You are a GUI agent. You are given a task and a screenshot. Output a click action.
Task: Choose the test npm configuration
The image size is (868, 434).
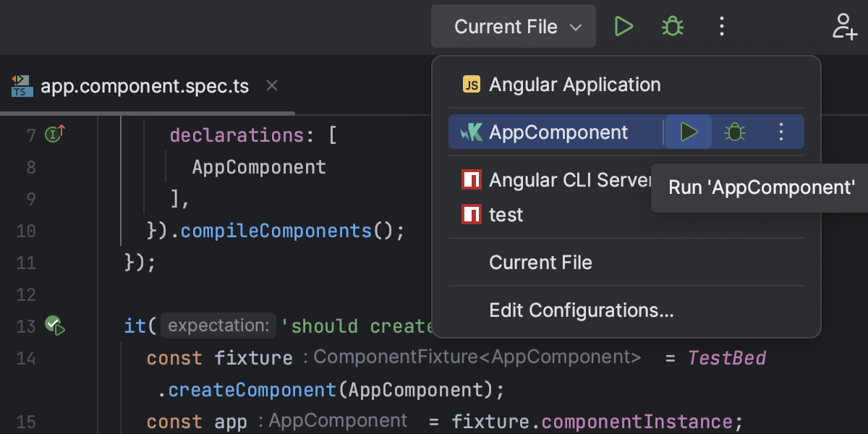point(506,215)
